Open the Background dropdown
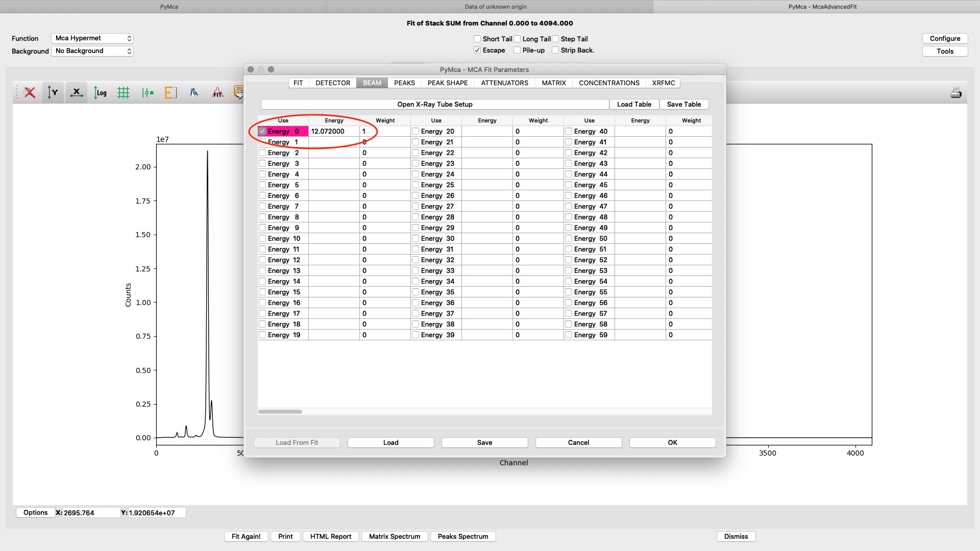This screenshot has height=551, width=980. click(x=92, y=51)
